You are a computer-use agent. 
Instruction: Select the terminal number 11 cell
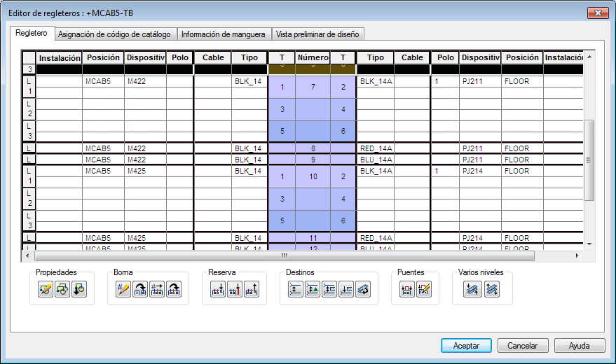coord(313,238)
